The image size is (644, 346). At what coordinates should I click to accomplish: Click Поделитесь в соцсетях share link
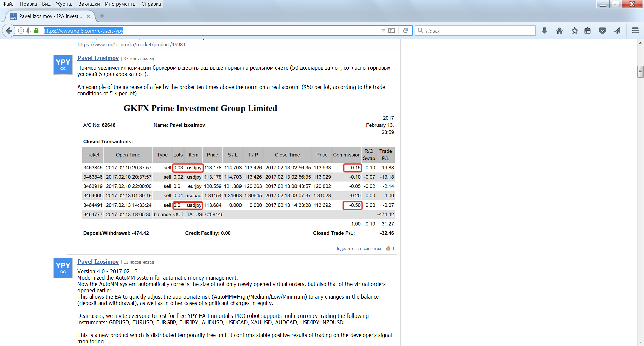(358, 249)
